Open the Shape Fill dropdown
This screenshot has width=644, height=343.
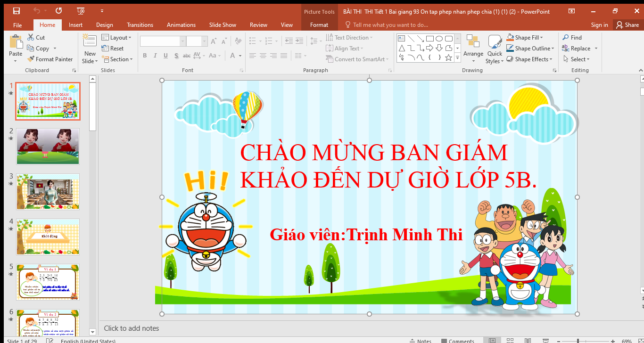pyautogui.click(x=525, y=37)
